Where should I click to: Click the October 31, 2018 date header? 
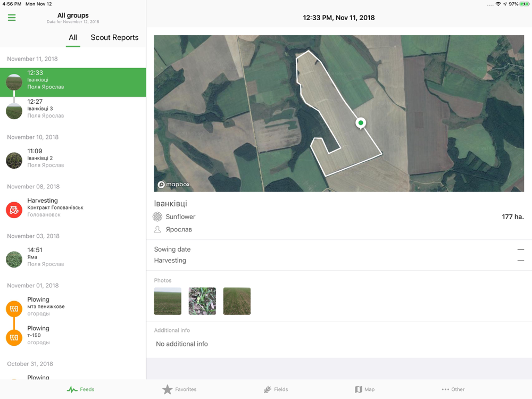[x=30, y=364]
